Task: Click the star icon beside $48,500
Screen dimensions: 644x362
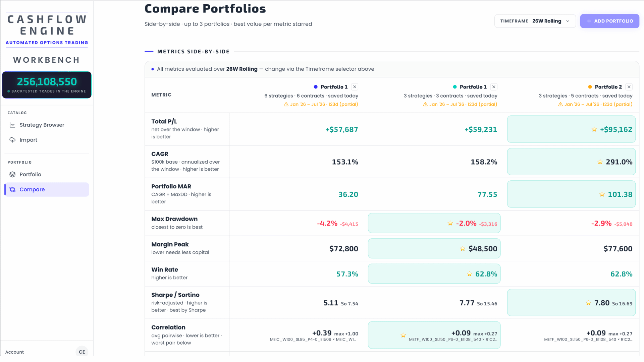Action: click(x=463, y=249)
